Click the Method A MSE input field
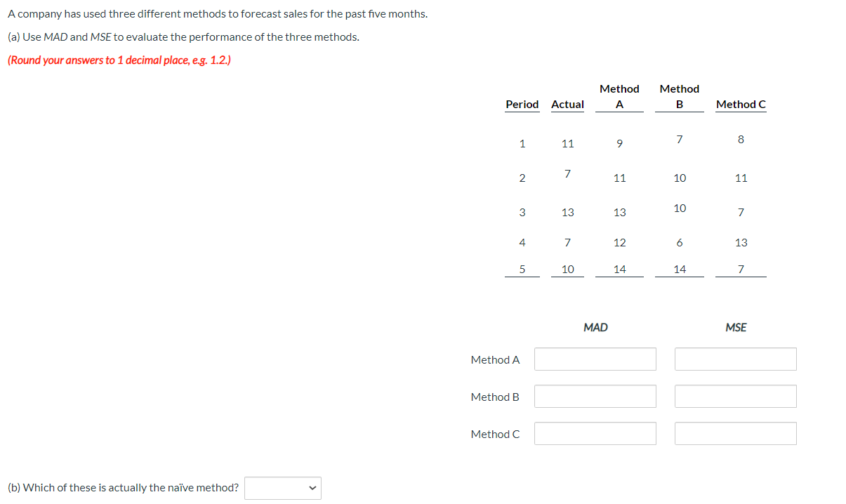The width and height of the screenshot is (846, 504). [736, 359]
